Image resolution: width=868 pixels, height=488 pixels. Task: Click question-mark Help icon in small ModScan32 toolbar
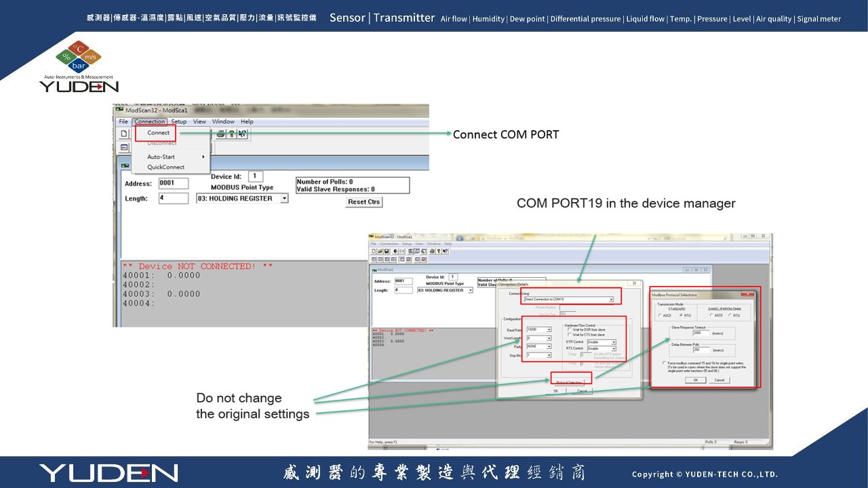pyautogui.click(x=439, y=251)
